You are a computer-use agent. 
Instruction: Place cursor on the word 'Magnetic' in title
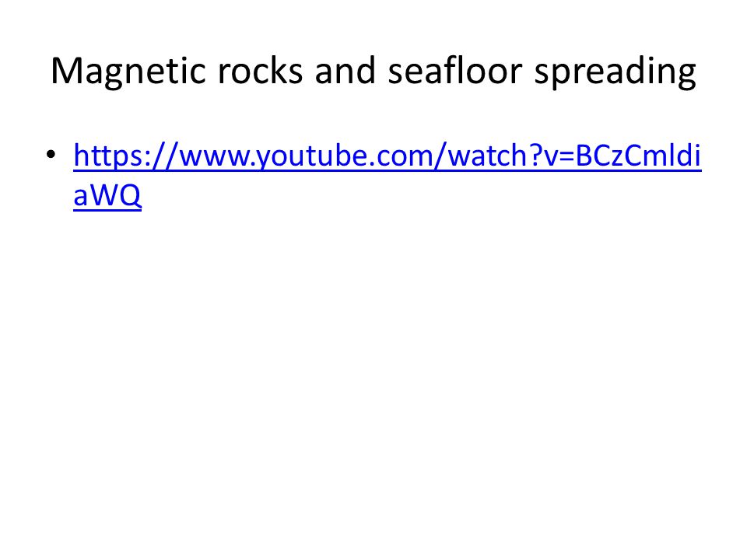click(128, 72)
